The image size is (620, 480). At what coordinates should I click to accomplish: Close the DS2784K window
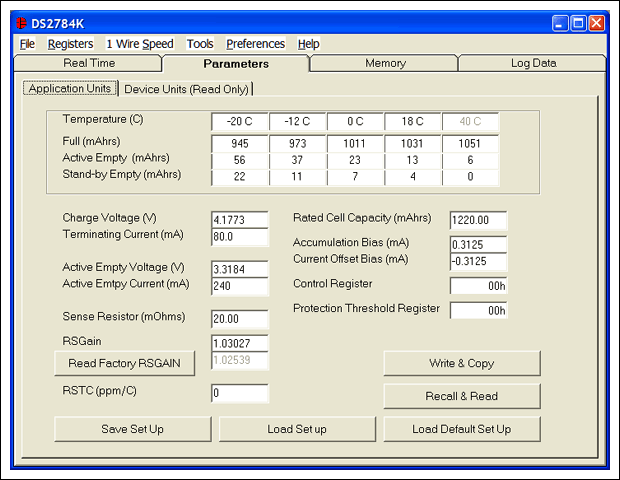(596, 23)
